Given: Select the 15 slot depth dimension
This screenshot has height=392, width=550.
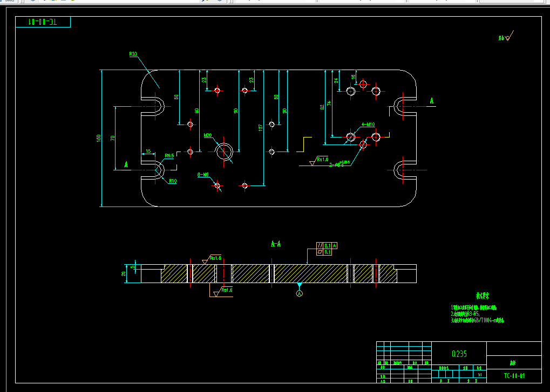Looking at the screenshot, I should pyautogui.click(x=148, y=152).
